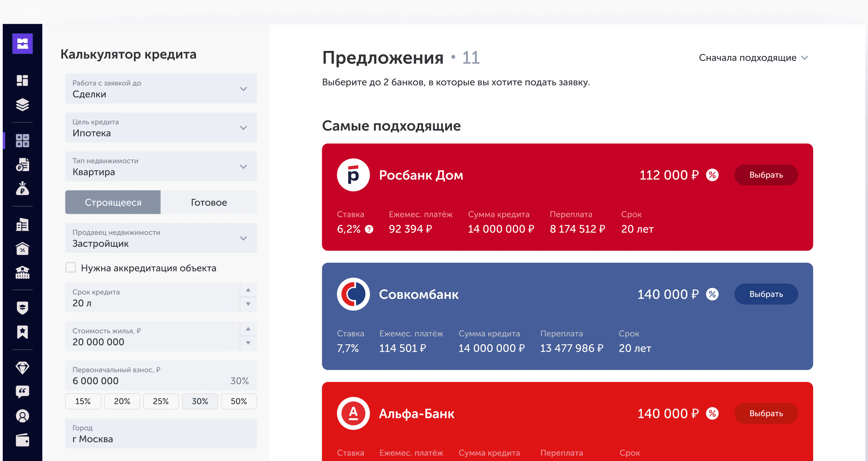868x461 pixels.
Task: Expand Продавец недвижимости dropdown
Action: coord(161,238)
